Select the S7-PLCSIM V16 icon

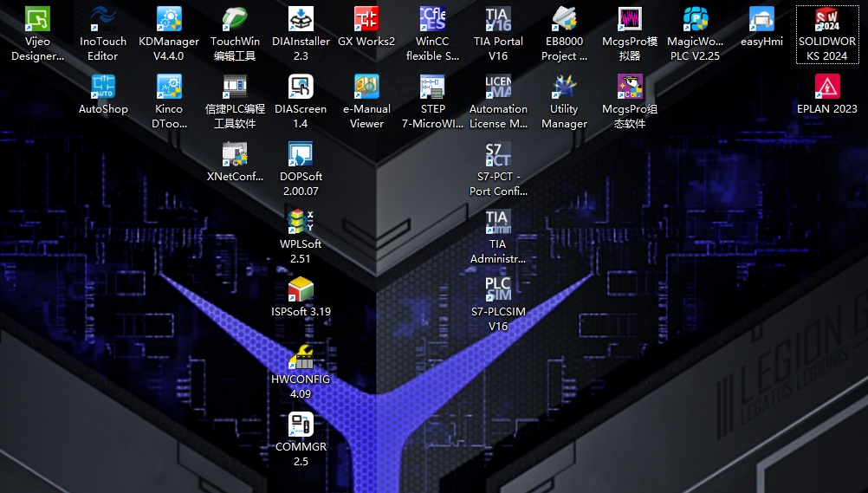tap(498, 289)
